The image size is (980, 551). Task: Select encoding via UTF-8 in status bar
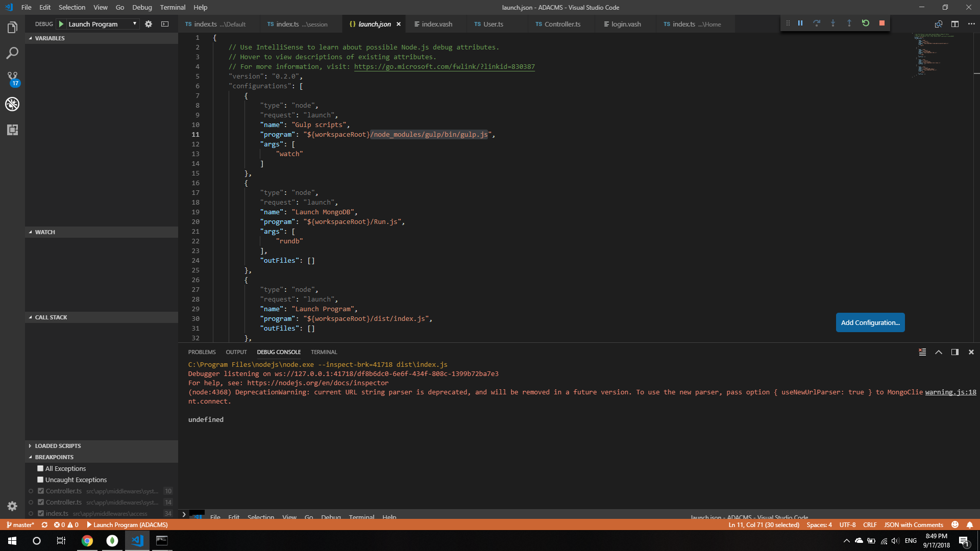pos(847,524)
